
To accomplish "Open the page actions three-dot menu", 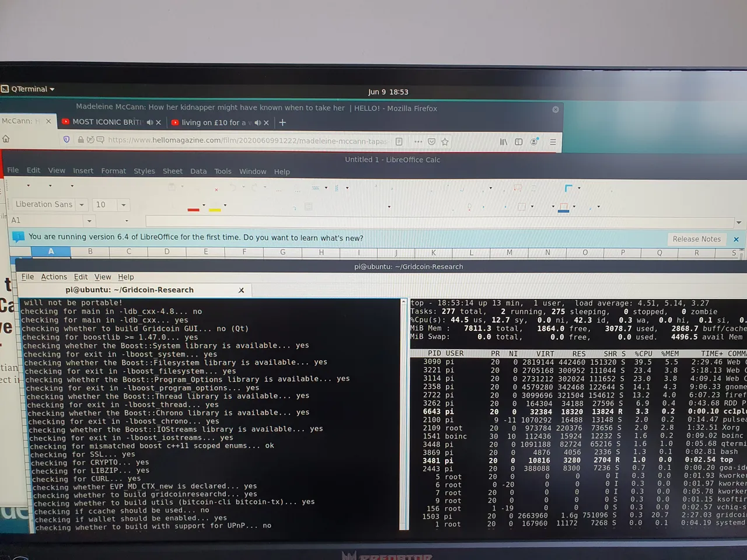I will [x=418, y=142].
